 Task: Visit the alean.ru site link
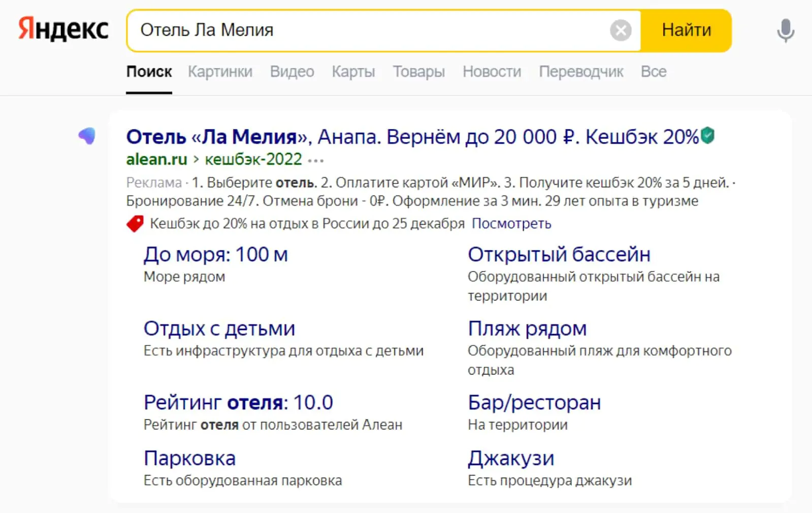pos(156,159)
